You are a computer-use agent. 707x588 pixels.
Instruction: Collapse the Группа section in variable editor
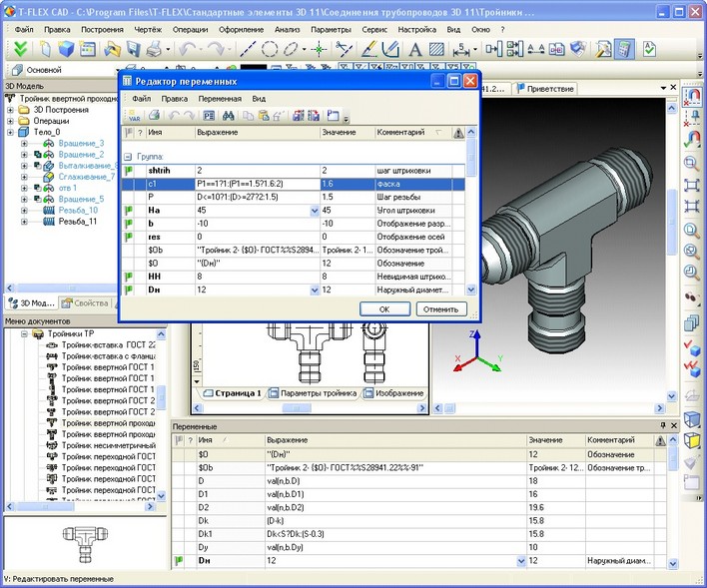[128, 157]
